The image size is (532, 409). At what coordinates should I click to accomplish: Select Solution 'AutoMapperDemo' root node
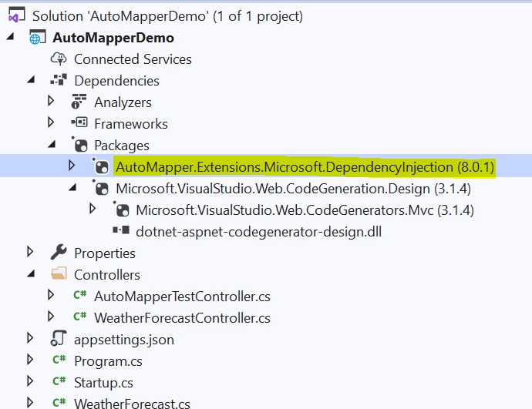pyautogui.click(x=167, y=16)
